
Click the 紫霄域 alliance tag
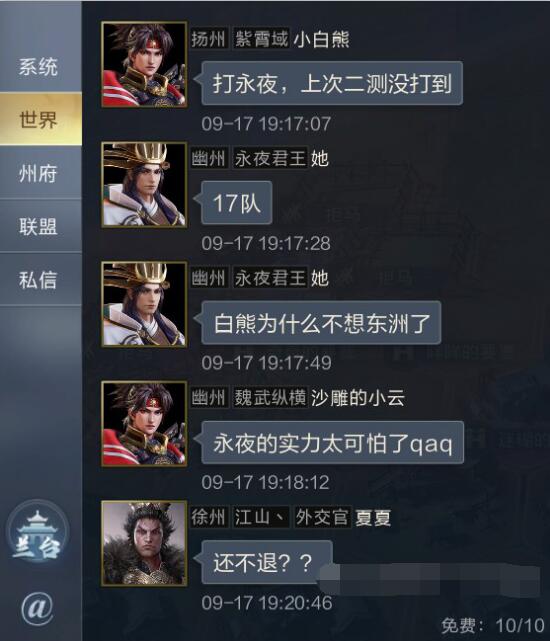(x=261, y=39)
